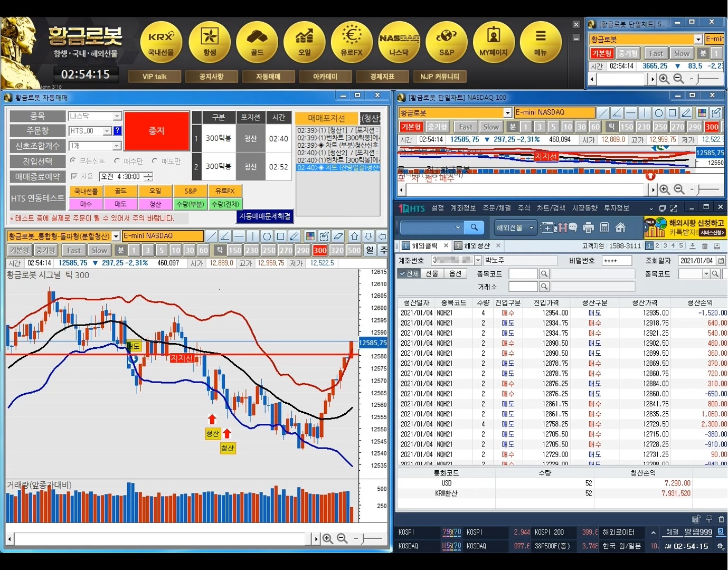This screenshot has width=728, height=570.
Task: Adjust 오전 4:30:00 time stepper
Action: [x=148, y=176]
